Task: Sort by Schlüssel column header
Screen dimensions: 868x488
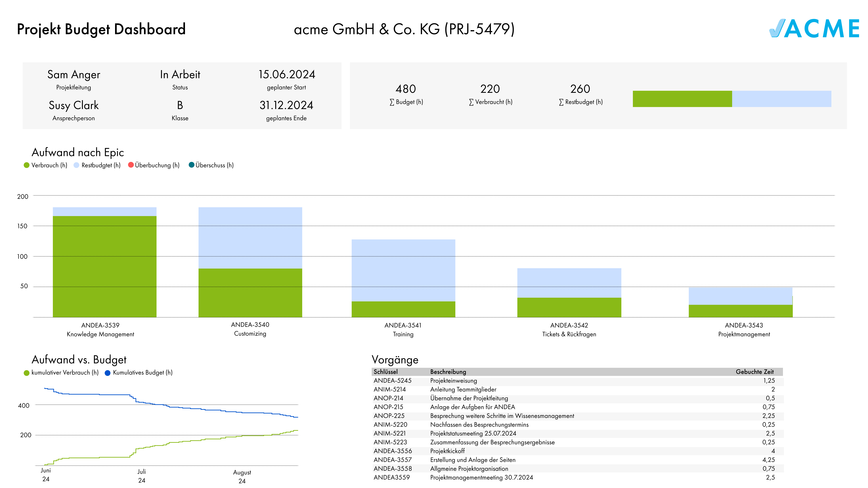Action: click(386, 372)
